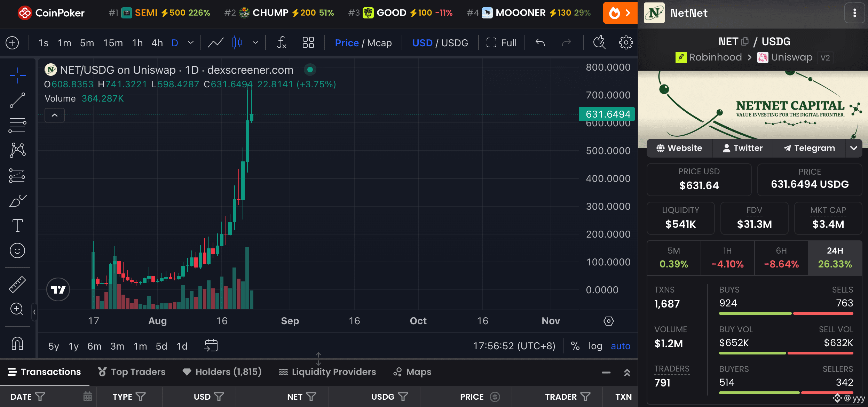
Task: Select the ruler measure tool
Action: [x=17, y=284]
